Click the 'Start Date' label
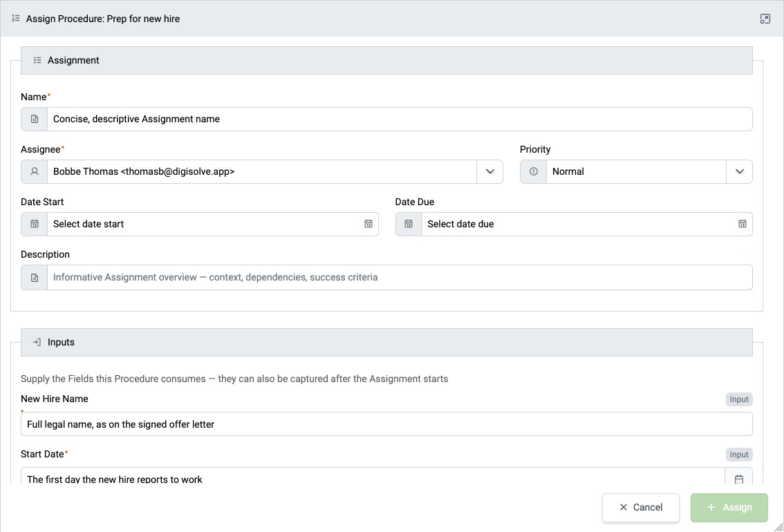 [x=42, y=454]
